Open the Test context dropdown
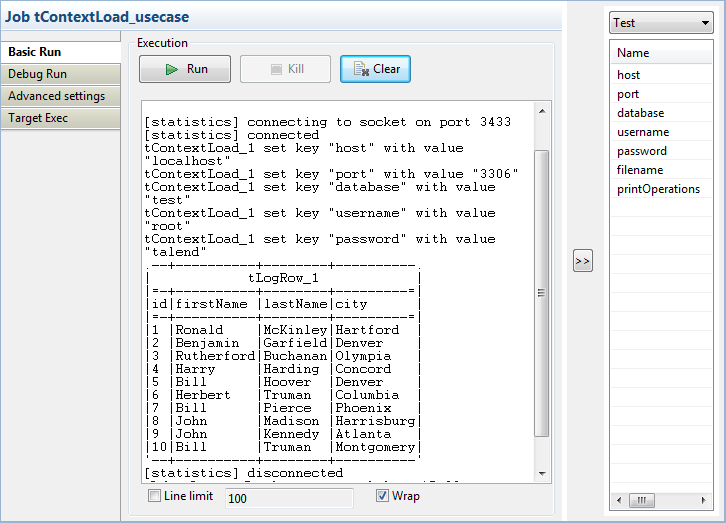This screenshot has height=523, width=726. point(661,23)
